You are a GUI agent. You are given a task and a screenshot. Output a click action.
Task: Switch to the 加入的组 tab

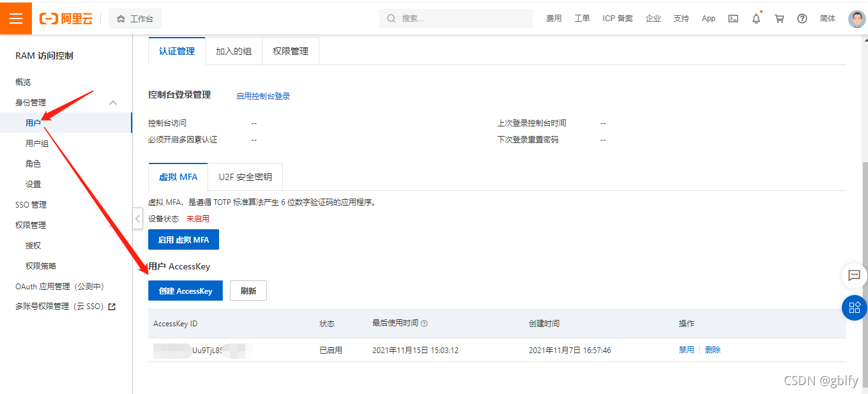[x=234, y=50]
